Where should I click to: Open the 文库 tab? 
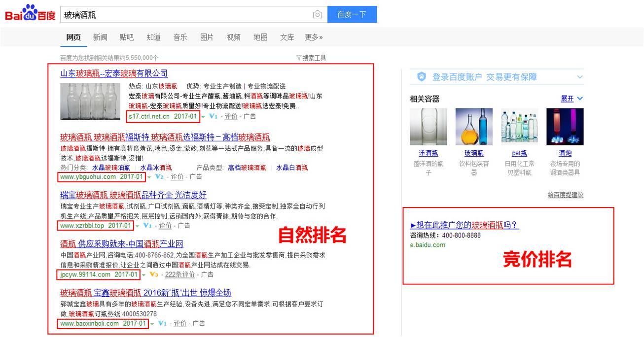click(x=287, y=37)
